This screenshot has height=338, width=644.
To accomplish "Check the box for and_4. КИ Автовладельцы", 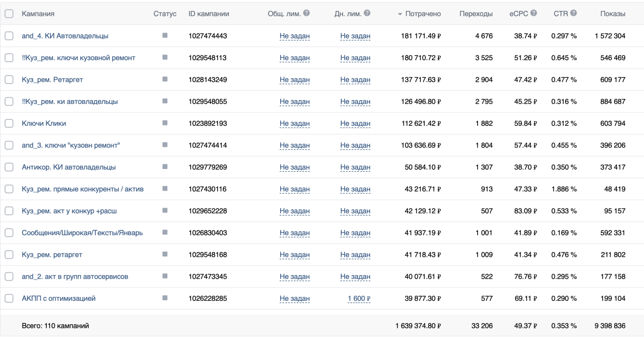I will click(x=9, y=36).
